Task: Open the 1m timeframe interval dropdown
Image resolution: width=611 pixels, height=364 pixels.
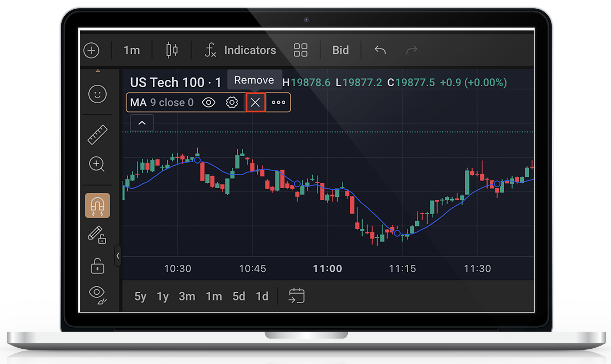Action: coord(132,50)
